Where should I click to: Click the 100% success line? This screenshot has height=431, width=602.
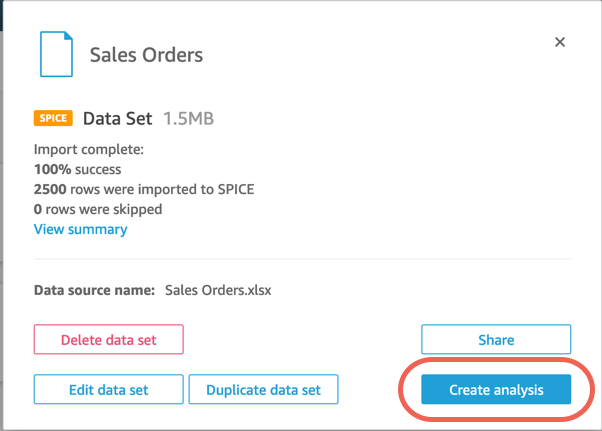click(77, 170)
